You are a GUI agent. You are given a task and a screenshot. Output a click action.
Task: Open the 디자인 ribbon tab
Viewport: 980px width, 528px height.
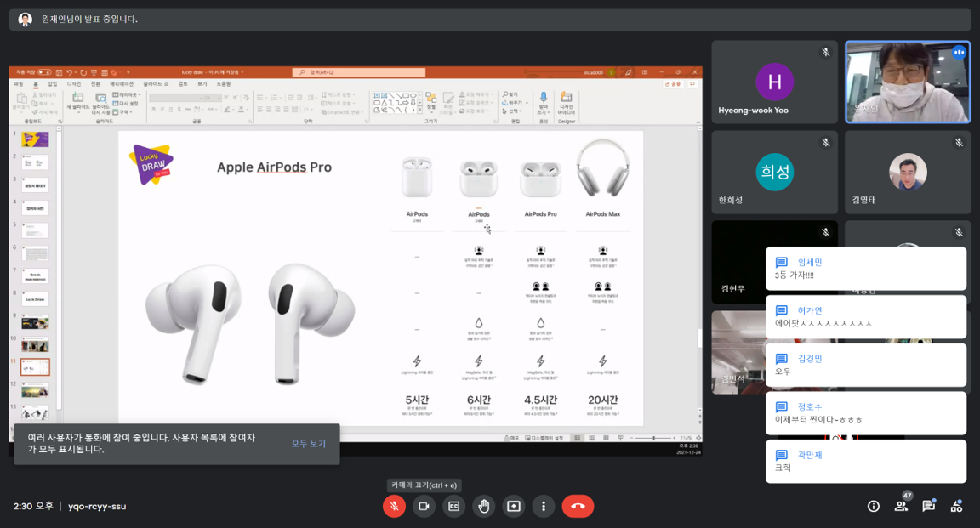(74, 84)
